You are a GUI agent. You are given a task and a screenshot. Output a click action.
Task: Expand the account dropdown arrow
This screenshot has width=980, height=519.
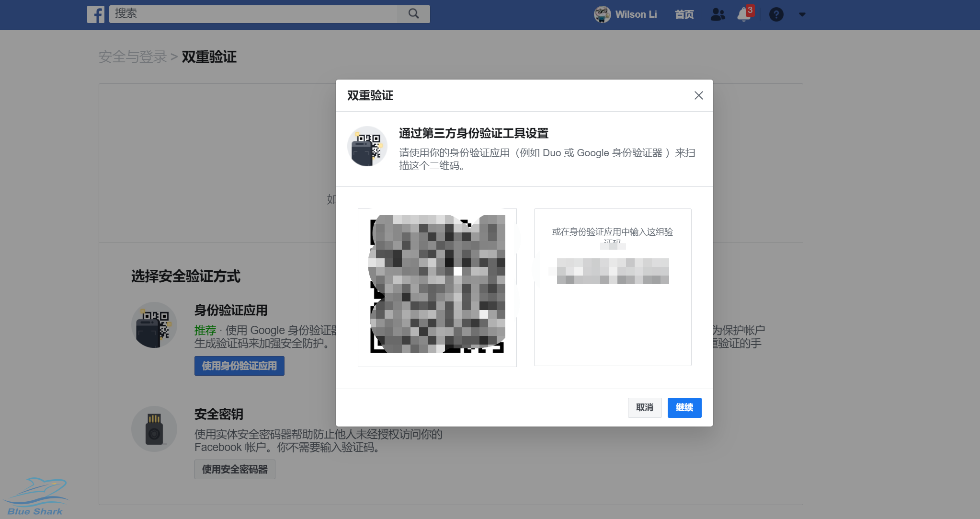[802, 15]
